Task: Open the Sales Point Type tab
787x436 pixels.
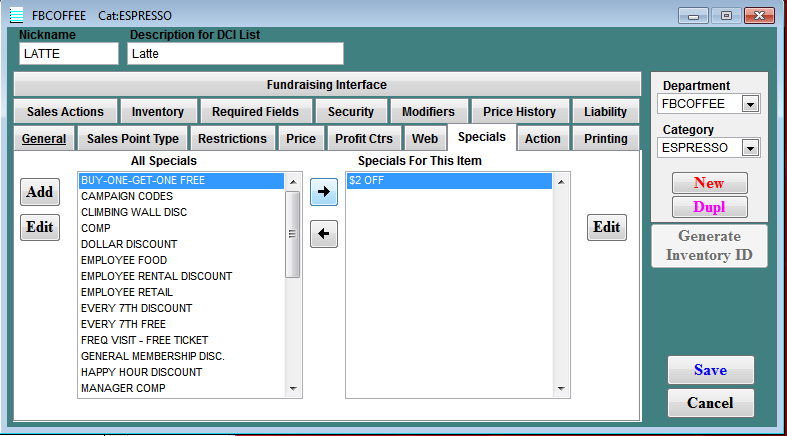Action: click(x=133, y=138)
